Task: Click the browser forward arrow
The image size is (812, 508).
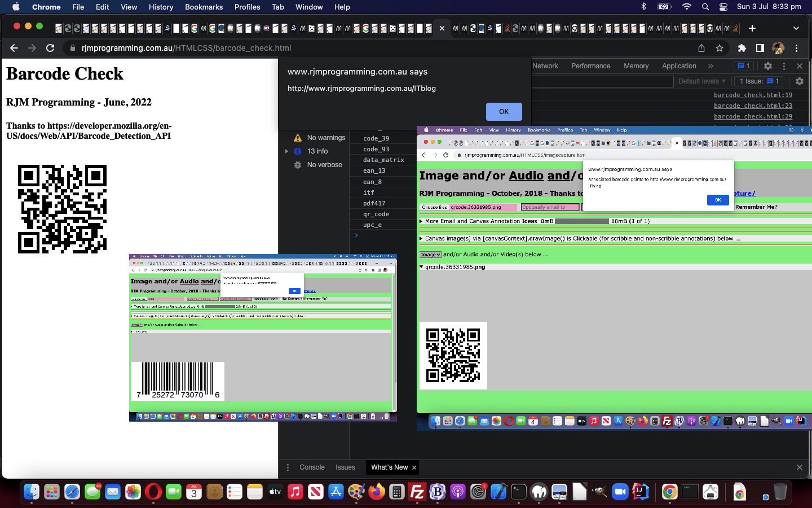Action: [32, 48]
